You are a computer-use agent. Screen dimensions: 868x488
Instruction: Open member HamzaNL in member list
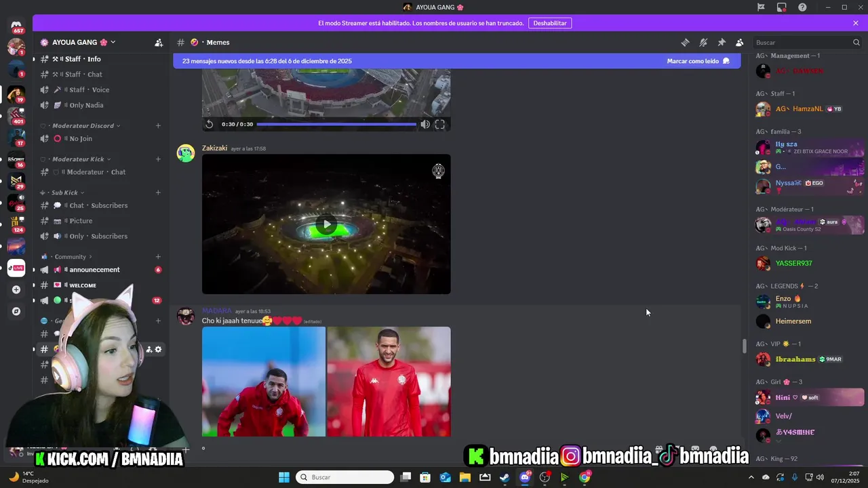click(x=810, y=109)
